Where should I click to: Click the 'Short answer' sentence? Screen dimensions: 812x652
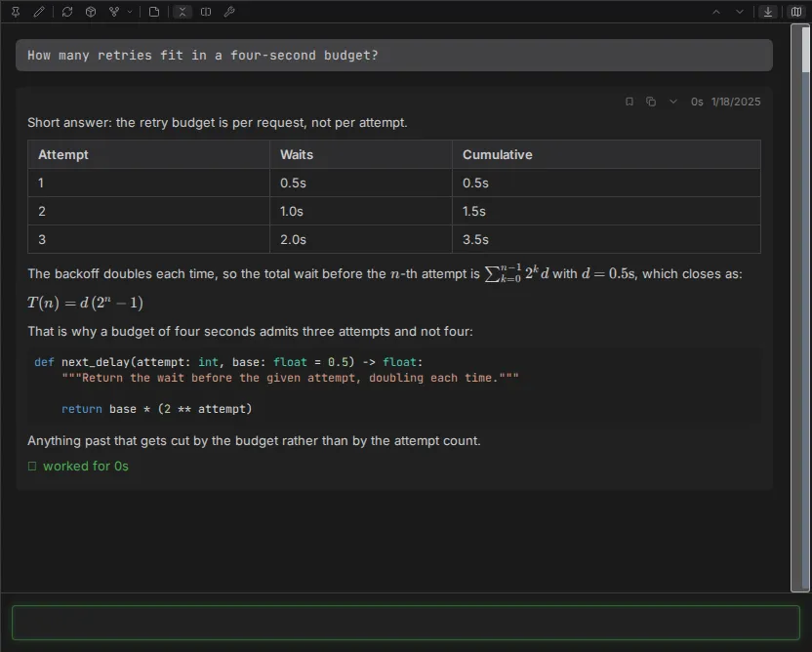point(218,122)
